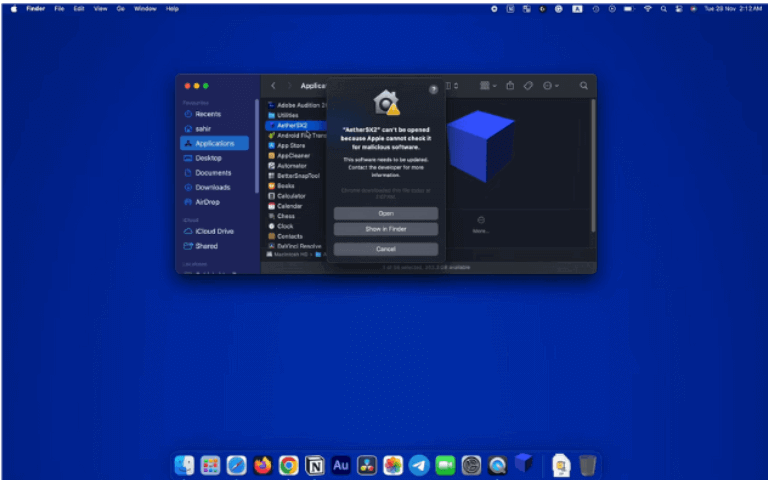This screenshot has height=480, width=768.
Task: Open the Trash in the Dock
Action: click(587, 465)
